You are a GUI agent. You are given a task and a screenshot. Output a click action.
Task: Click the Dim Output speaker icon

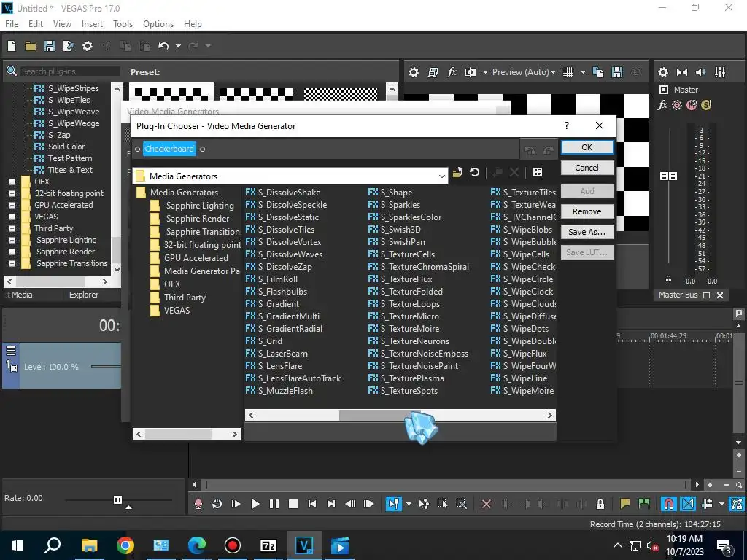point(701,72)
